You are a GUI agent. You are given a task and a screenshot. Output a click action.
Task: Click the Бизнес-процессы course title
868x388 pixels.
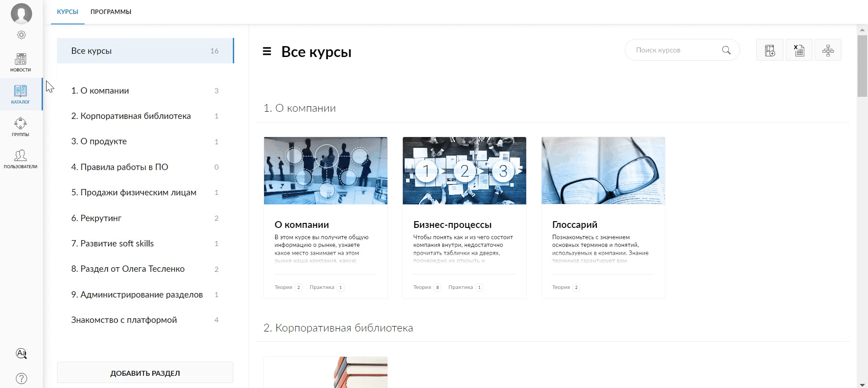[452, 225]
